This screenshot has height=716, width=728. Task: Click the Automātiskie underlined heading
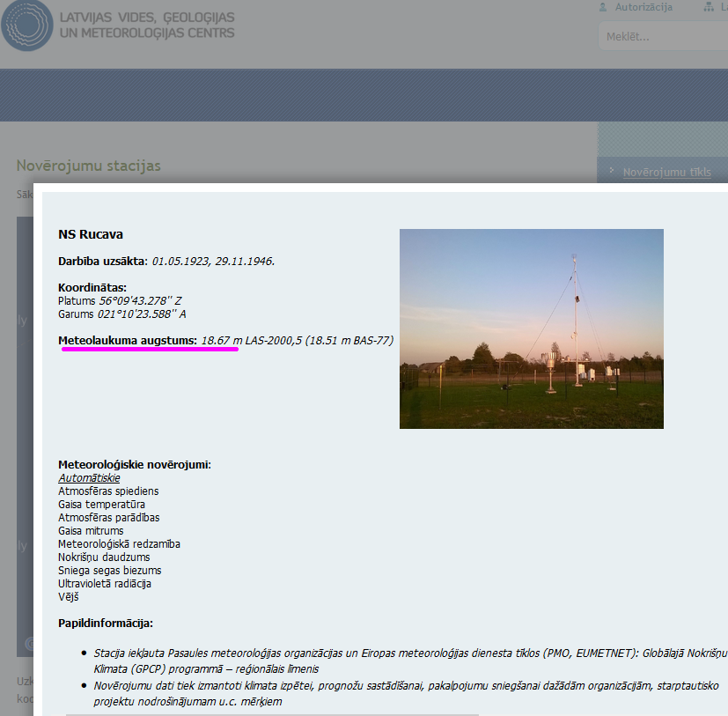(89, 478)
